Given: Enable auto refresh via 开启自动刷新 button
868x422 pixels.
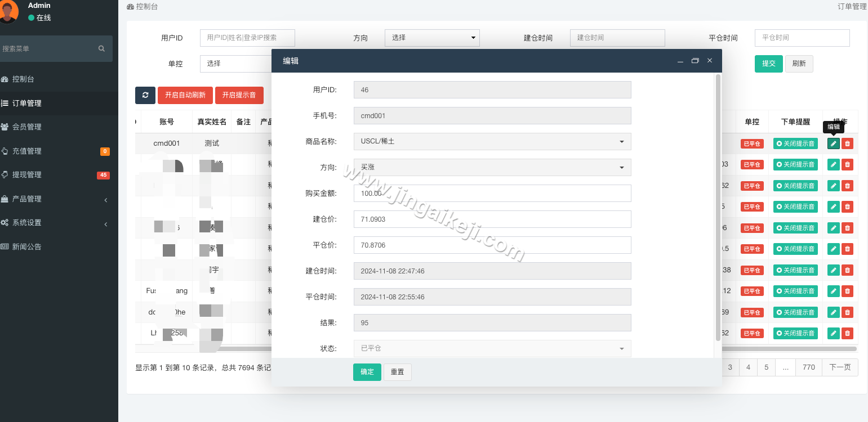Looking at the screenshot, I should click(185, 95).
